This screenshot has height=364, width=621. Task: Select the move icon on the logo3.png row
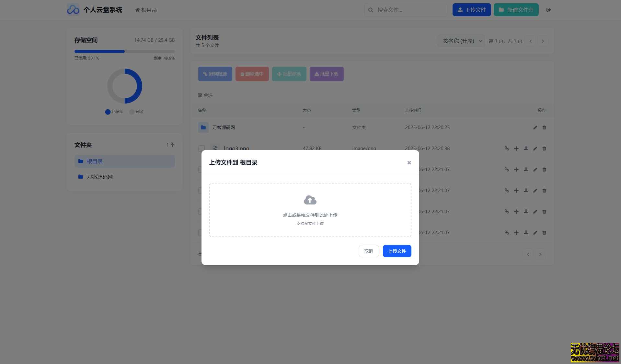[516, 149]
